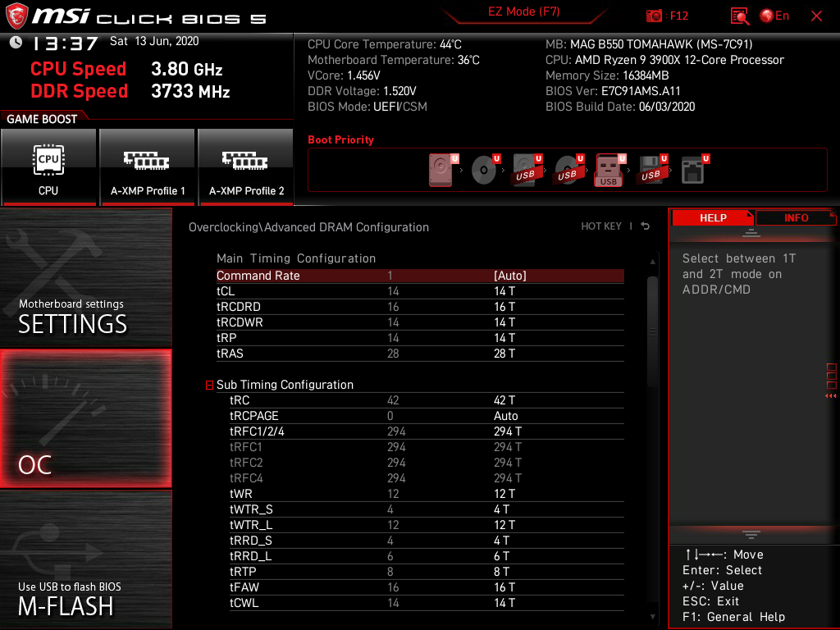Select the USB CD boot device icon
Viewport: 840px width, 630px height.
568,170
